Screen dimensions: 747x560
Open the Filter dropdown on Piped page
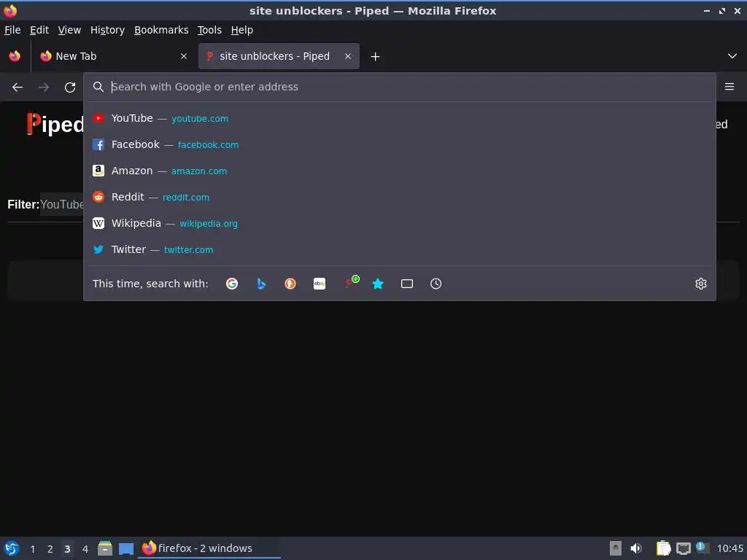[x=62, y=204]
